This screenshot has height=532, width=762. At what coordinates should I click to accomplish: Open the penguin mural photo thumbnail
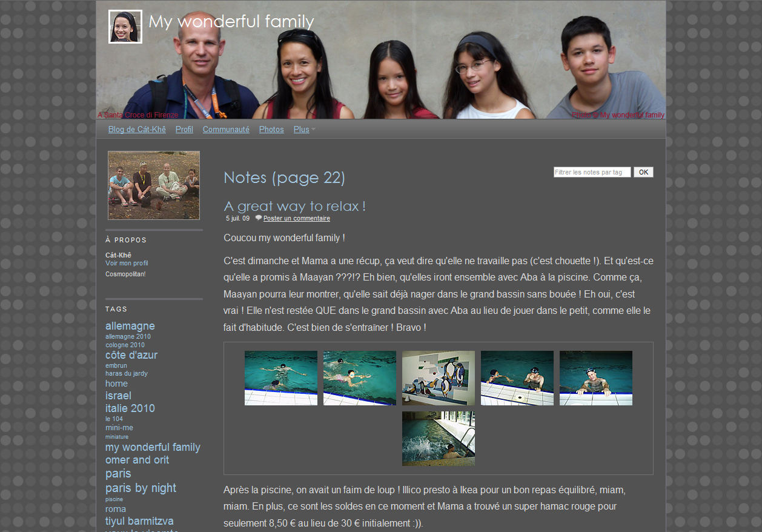point(439,378)
